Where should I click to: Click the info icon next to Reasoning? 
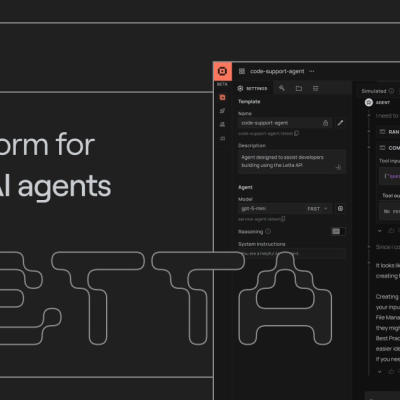268,231
